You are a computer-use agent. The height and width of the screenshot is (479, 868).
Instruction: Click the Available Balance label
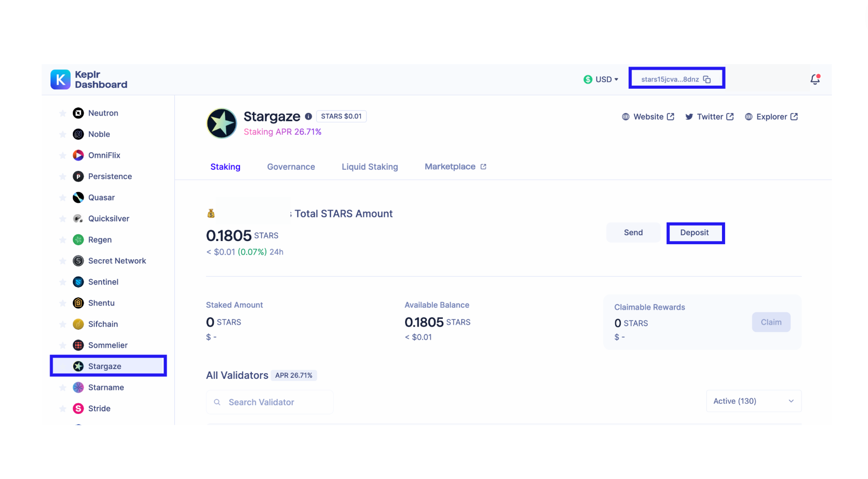click(437, 305)
